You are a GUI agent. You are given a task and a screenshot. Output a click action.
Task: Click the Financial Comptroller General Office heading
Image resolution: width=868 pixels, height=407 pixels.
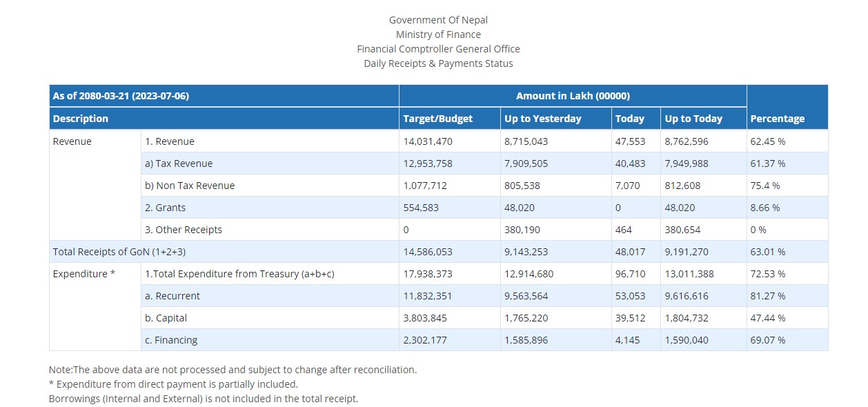click(438, 49)
